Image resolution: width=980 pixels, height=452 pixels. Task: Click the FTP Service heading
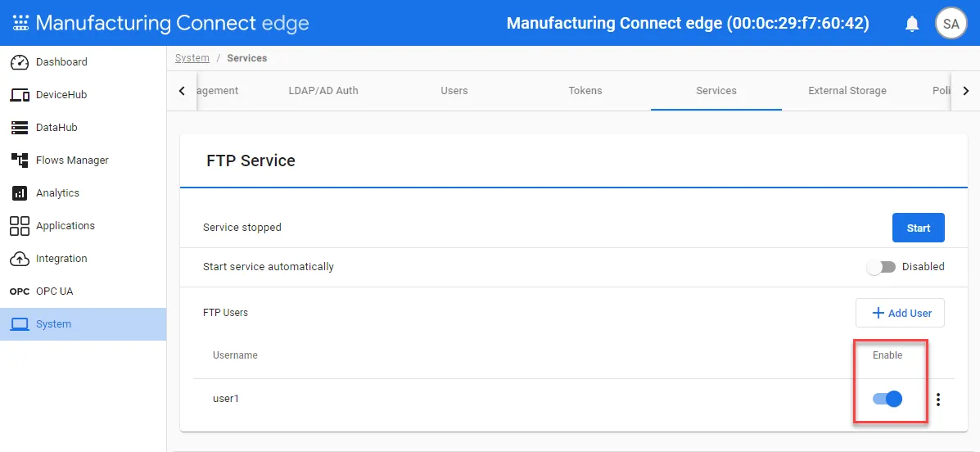(251, 160)
